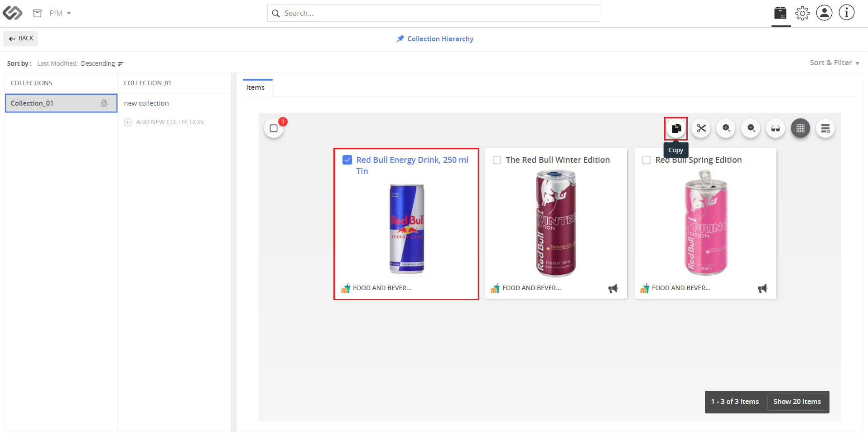Click the category icon on Spring Edition card
The width and height of the screenshot is (868, 437).
645,288
